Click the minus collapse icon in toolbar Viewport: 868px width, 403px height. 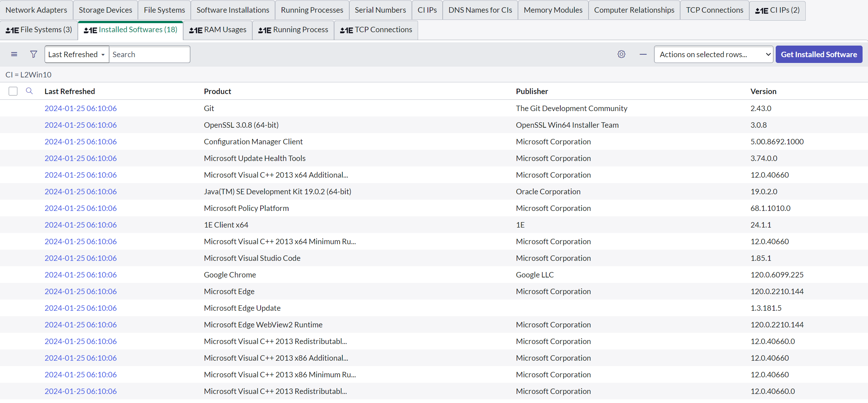pos(643,54)
